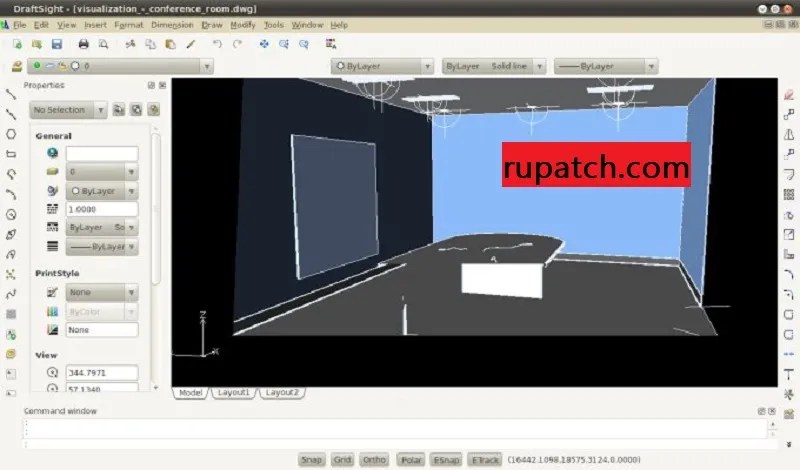Screen dimensions: 800x470
Task: Open the Edit menu
Action: pos(41,25)
